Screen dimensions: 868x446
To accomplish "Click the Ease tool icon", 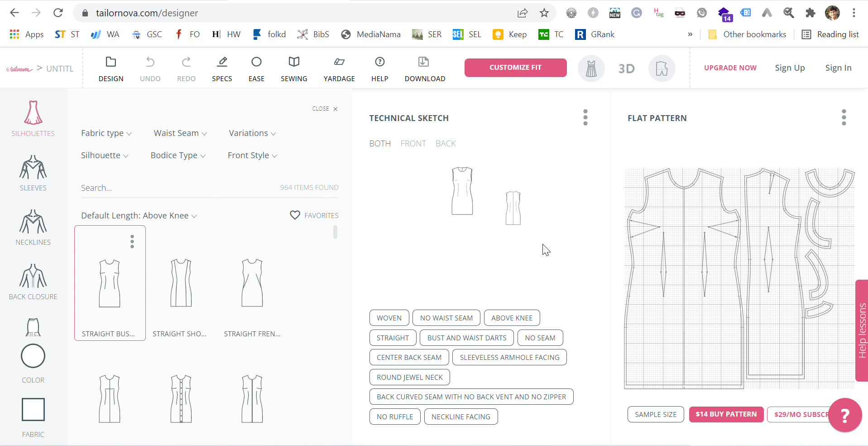I will click(256, 62).
